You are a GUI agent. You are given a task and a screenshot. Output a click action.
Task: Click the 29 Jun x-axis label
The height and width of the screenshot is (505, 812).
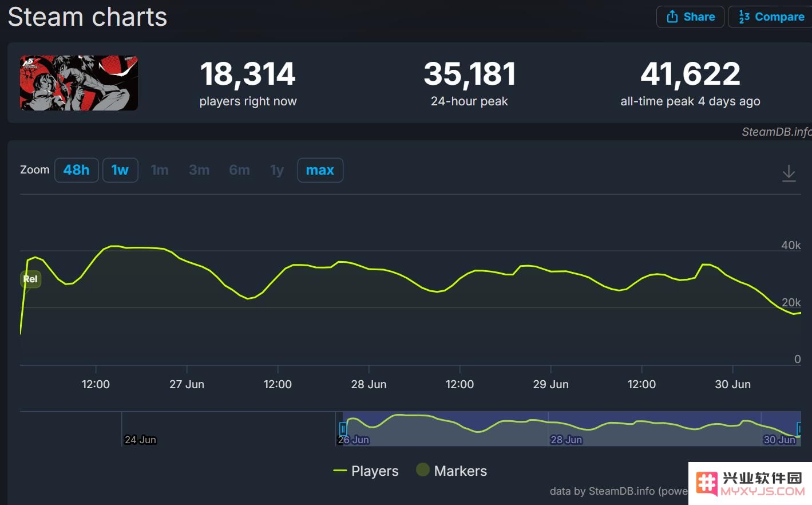point(550,384)
